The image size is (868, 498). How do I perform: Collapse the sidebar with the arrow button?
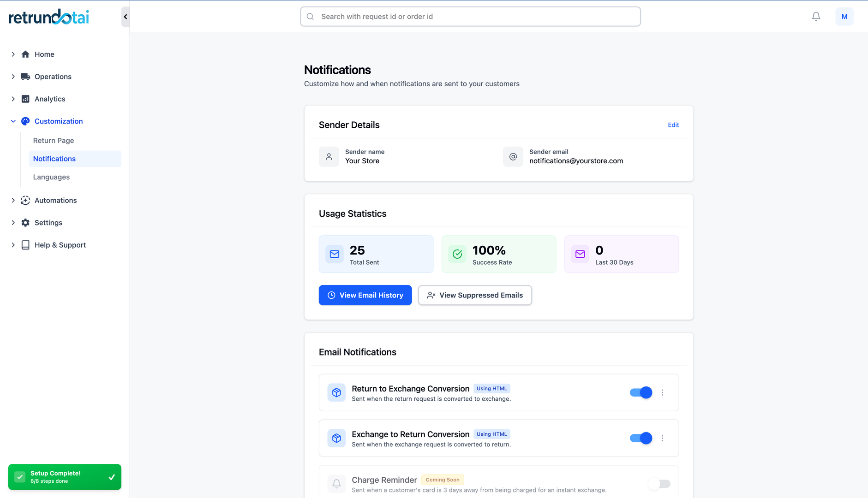pyautogui.click(x=125, y=17)
